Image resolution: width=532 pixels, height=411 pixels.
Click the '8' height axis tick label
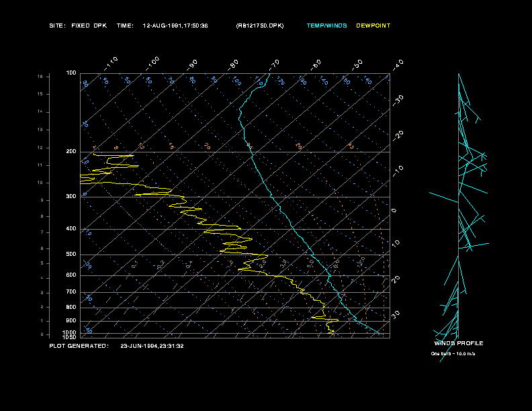(x=42, y=216)
